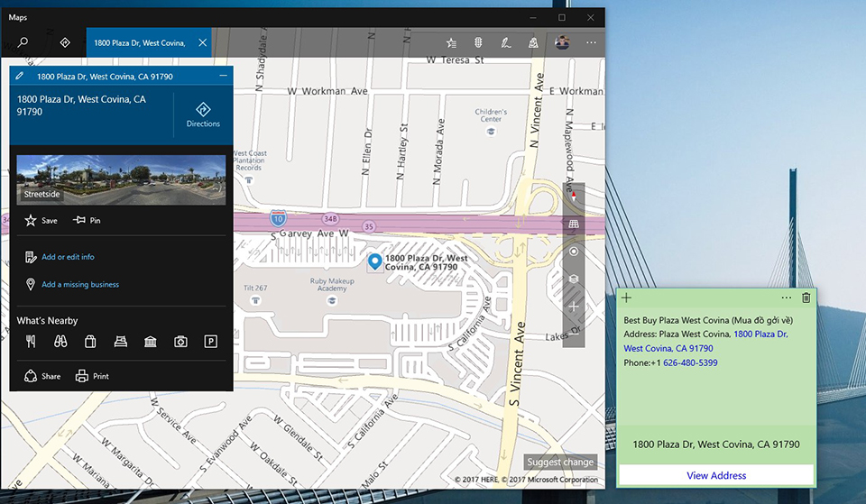Select the Windows Ink pen tool
Image resolution: width=866 pixels, height=504 pixels.
point(506,42)
